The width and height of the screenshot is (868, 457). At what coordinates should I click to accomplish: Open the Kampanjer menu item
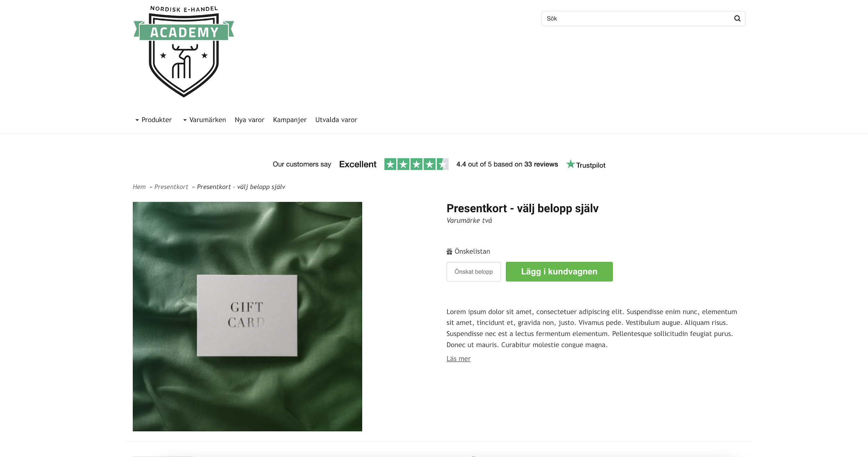(x=290, y=120)
